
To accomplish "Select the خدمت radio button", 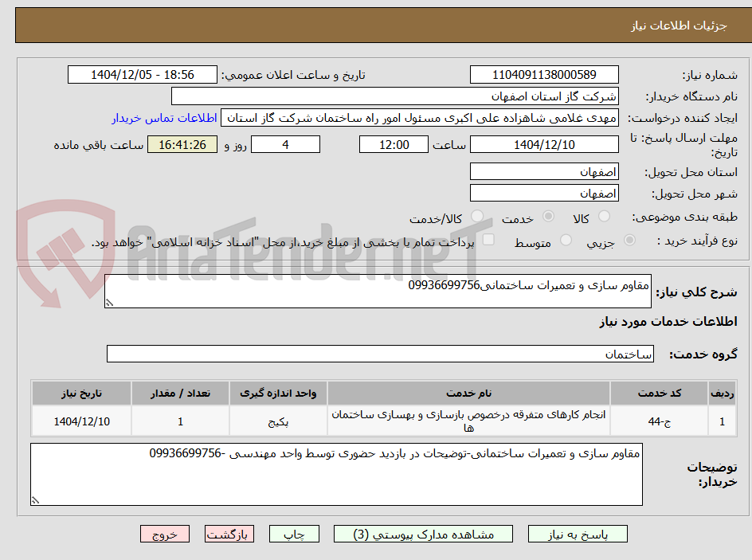I will point(548,217).
